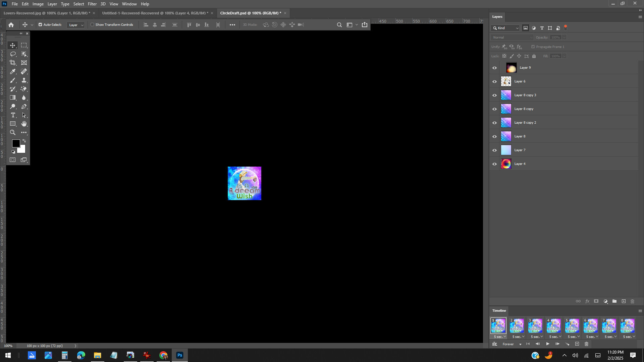This screenshot has height=362, width=644.
Task: Select the Clone Stamp tool
Action: click(x=24, y=80)
